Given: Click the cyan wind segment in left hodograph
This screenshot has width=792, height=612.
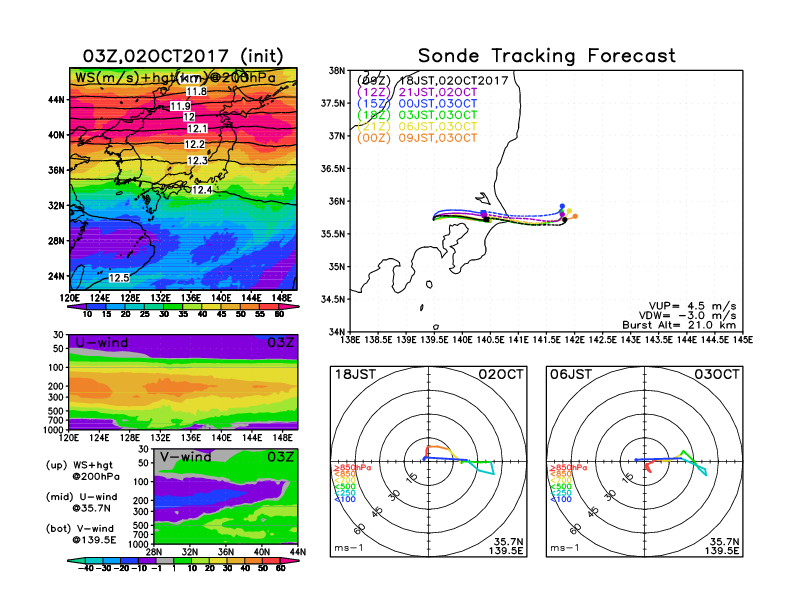Looking at the screenshot, I should pos(483,469).
